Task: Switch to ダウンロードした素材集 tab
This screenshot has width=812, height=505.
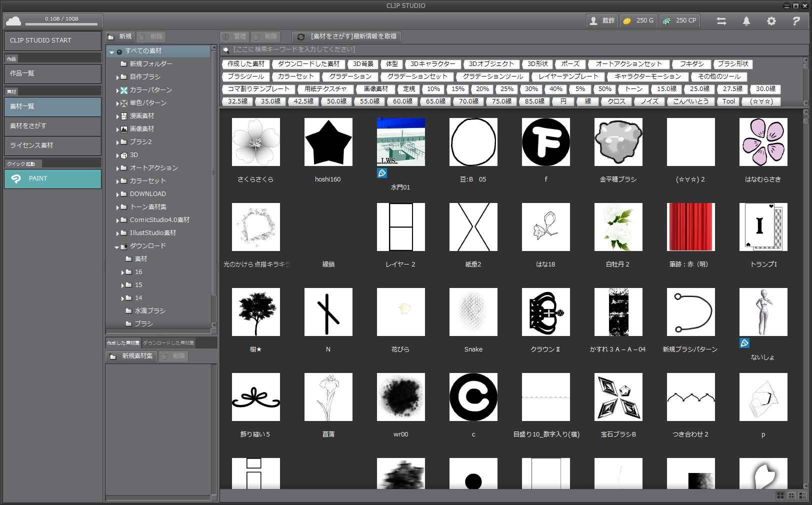Action: click(168, 343)
